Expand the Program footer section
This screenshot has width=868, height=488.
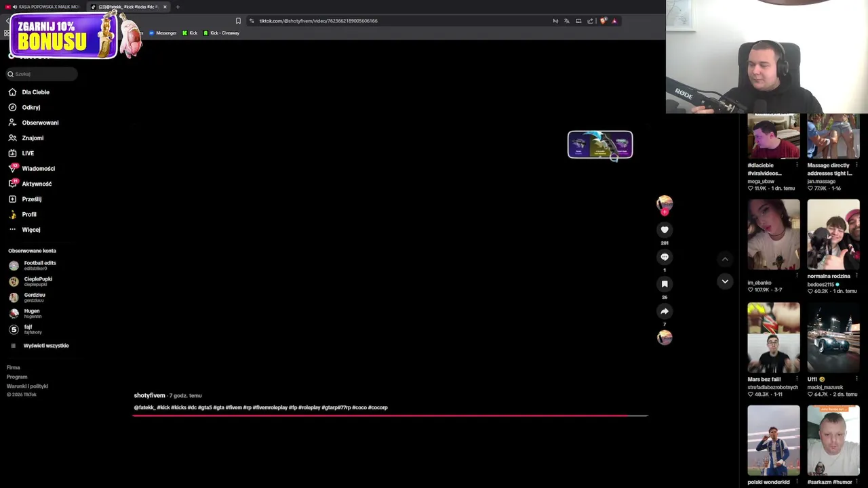17,377
